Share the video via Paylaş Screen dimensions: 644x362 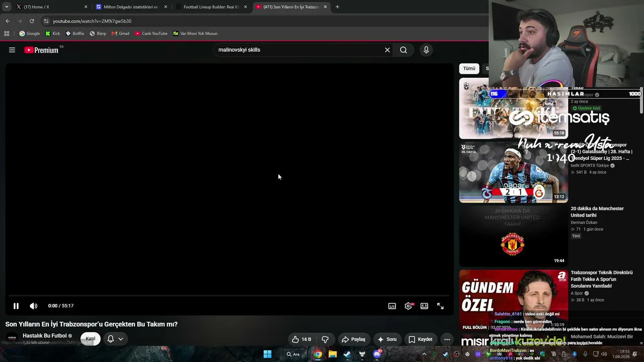tap(354, 339)
